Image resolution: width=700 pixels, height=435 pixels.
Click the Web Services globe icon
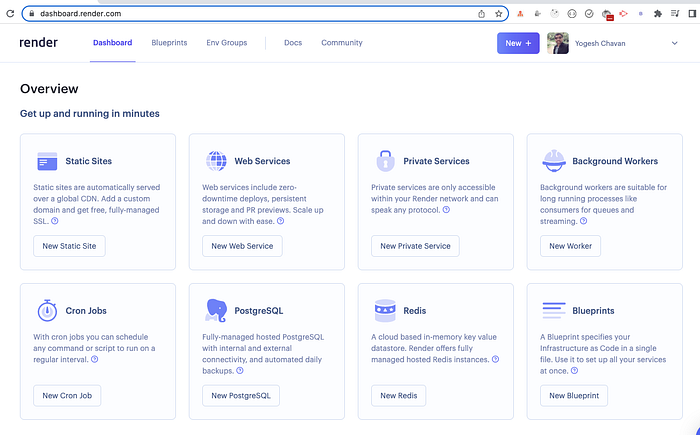[216, 161]
